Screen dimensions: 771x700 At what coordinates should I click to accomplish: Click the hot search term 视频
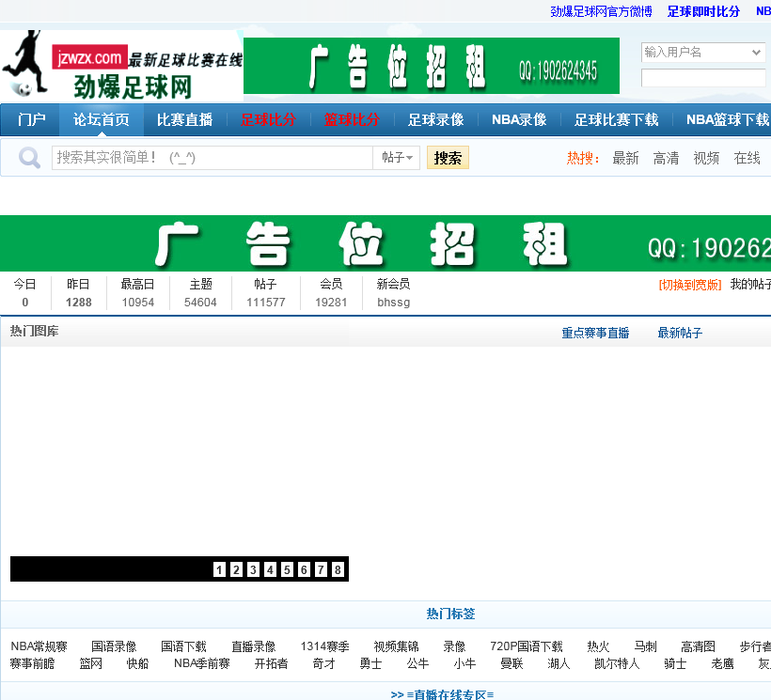point(706,158)
